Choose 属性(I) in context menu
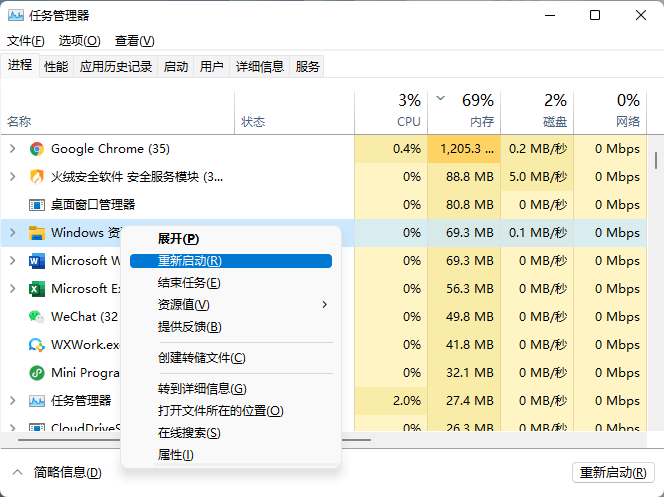The height and width of the screenshot is (497, 664). [x=231, y=455]
